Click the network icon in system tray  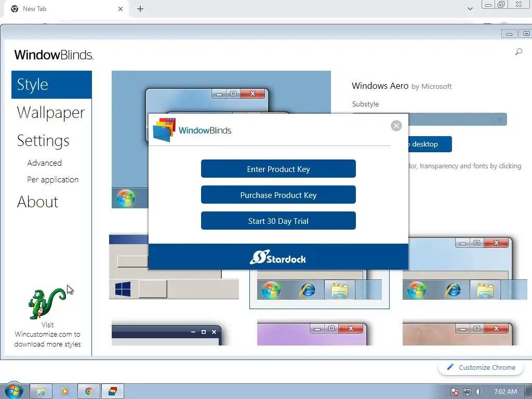click(x=467, y=392)
